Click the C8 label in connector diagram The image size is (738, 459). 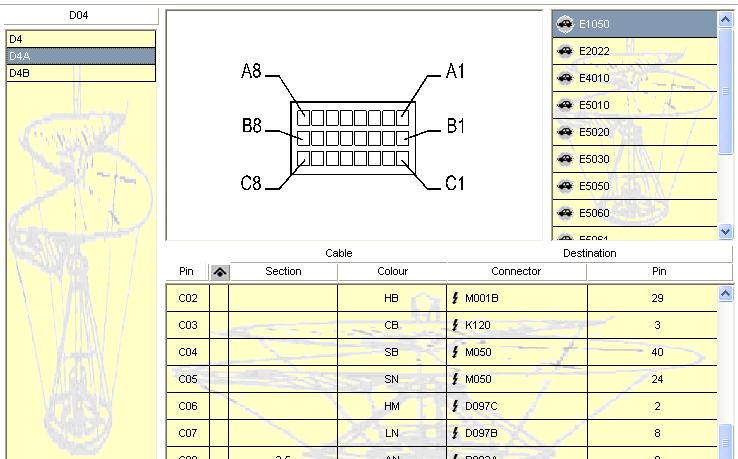pos(251,183)
